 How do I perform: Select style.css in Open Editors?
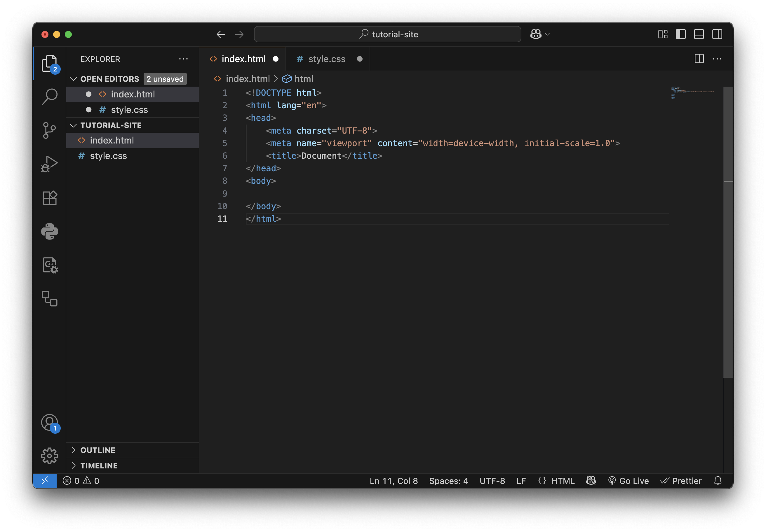132,110
